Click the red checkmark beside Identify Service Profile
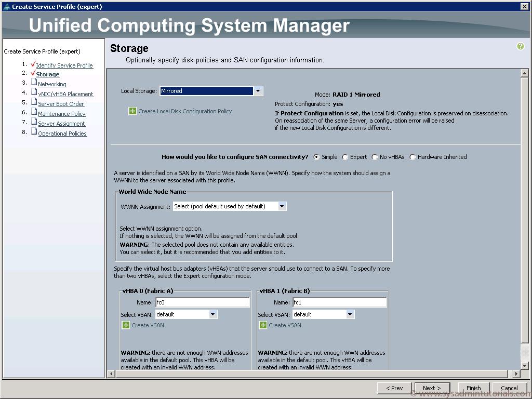Viewport: 532px width, 399px height. [x=33, y=64]
